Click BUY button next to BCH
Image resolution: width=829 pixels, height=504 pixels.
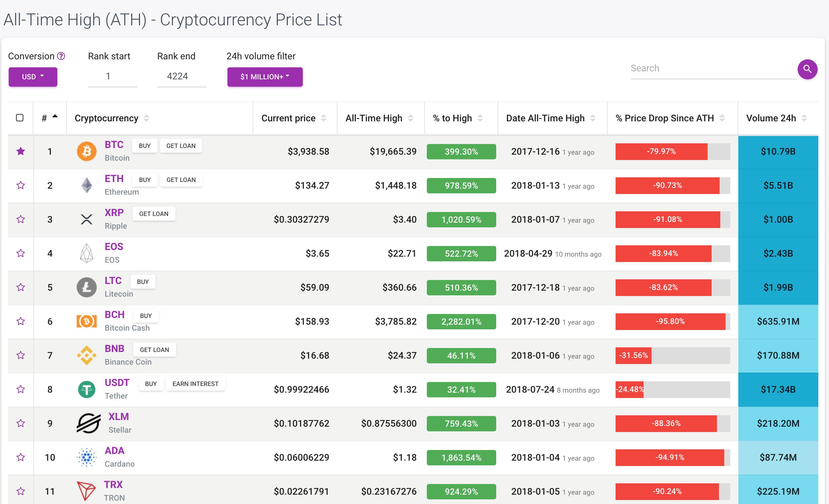coord(146,315)
